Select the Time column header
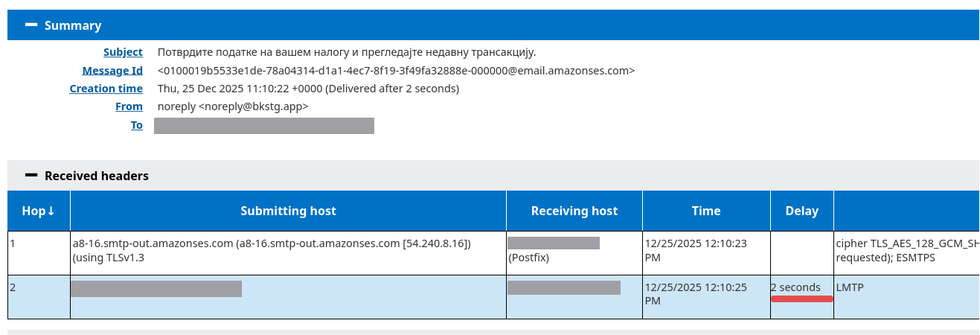The image size is (980, 335). (x=706, y=211)
